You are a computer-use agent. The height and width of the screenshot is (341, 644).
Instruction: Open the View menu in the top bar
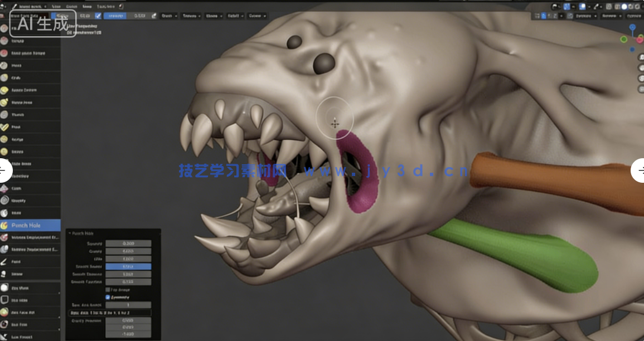tap(56, 6)
